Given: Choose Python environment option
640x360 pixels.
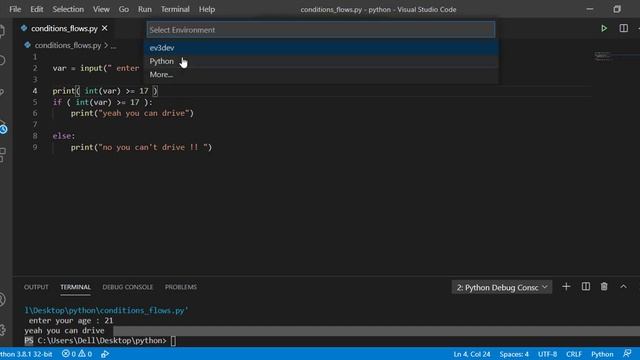Looking at the screenshot, I should [x=321, y=61].
